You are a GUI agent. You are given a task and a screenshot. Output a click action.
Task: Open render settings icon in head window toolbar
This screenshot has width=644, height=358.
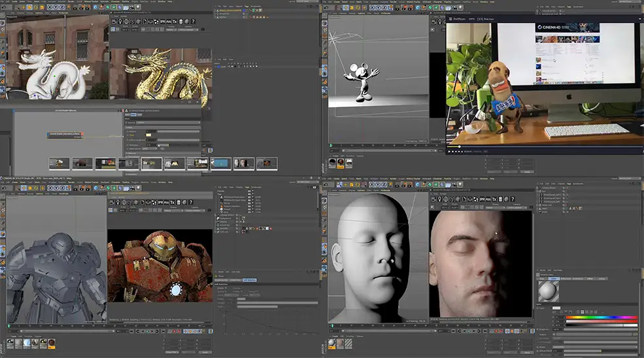click(411, 185)
